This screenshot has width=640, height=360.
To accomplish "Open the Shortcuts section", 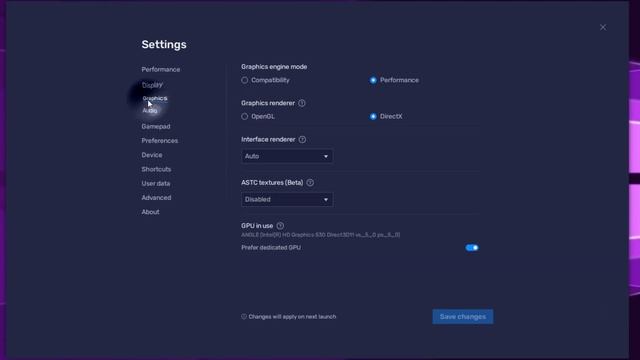I will 156,169.
